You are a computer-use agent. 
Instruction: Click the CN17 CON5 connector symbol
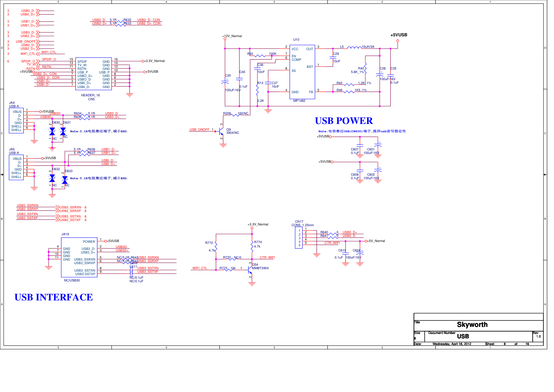(299, 238)
